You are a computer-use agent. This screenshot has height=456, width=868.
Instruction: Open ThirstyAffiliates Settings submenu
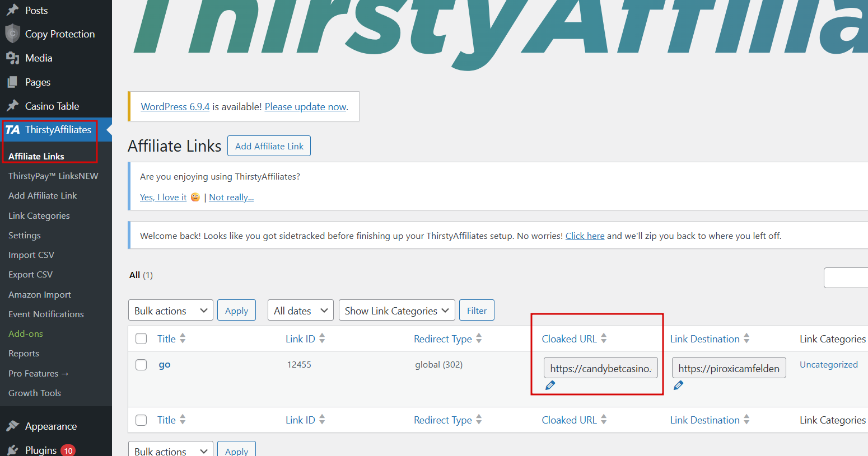coord(25,235)
